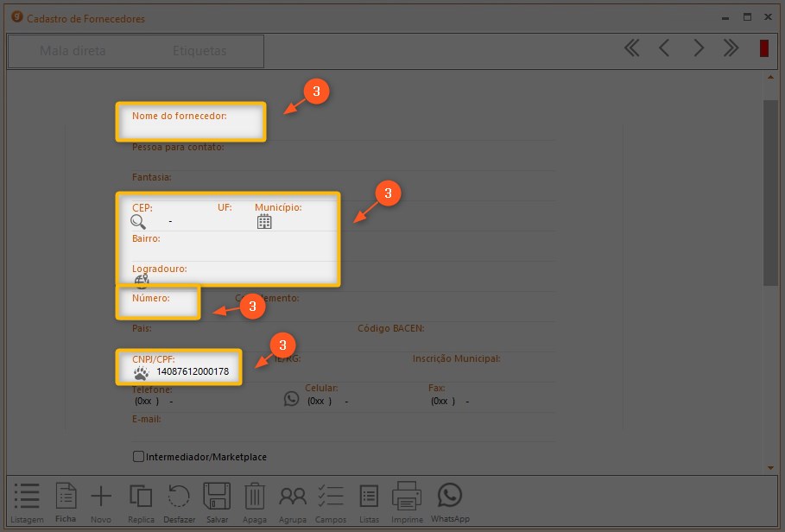Click the CNPJ/CPF number field
Viewport: 785px width, 532px height.
(193, 372)
